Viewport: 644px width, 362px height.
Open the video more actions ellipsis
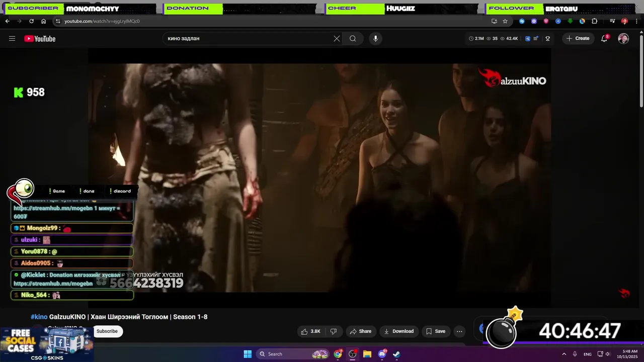click(459, 331)
